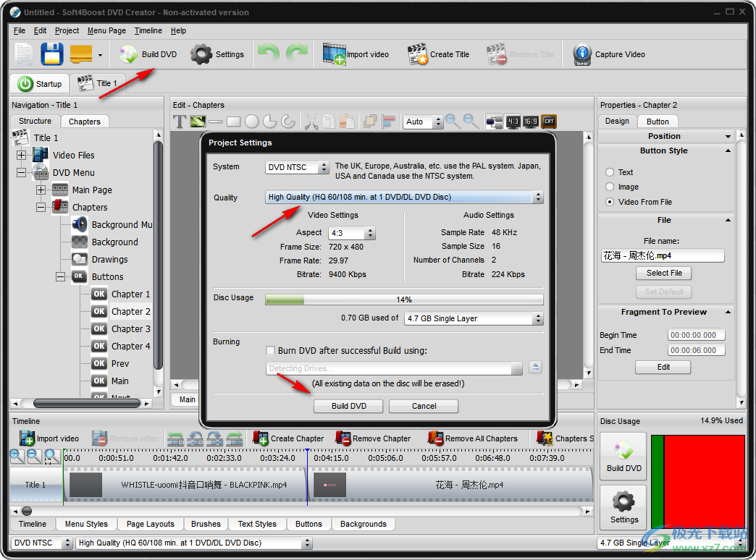Select Video From File radio button
The width and height of the screenshot is (756, 560).
610,202
